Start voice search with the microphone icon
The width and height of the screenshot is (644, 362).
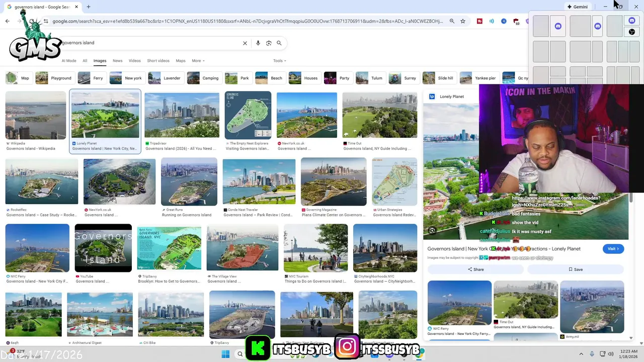(258, 43)
